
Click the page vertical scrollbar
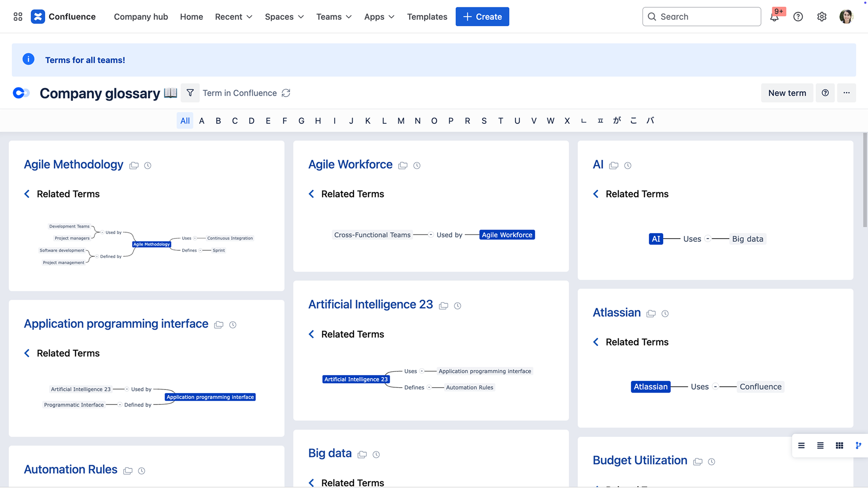865,180
